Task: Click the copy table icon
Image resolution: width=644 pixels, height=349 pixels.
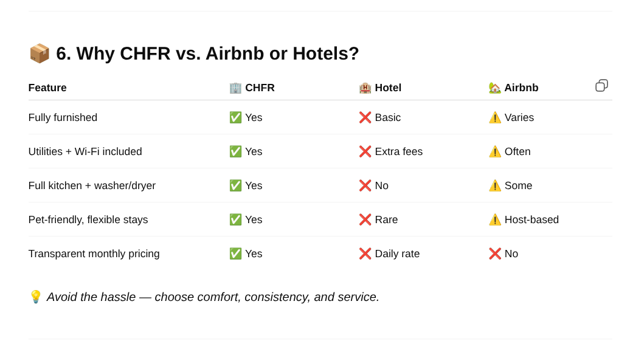Action: (x=601, y=85)
